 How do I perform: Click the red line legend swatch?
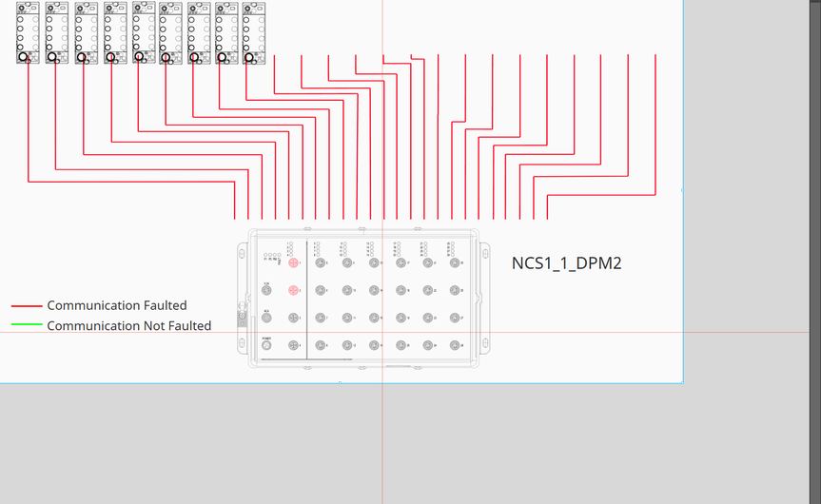tap(27, 306)
